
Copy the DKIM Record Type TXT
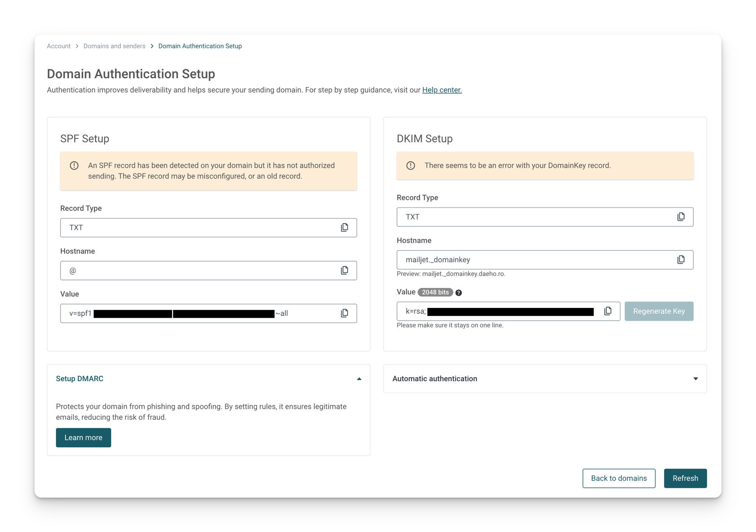coord(681,217)
